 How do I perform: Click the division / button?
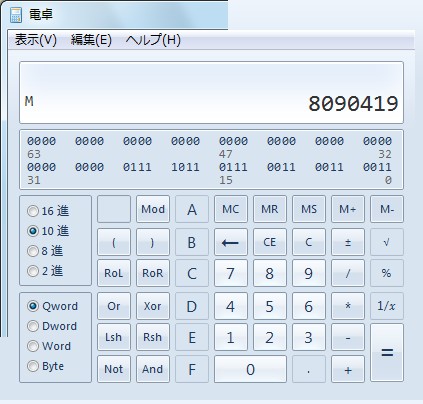click(348, 273)
